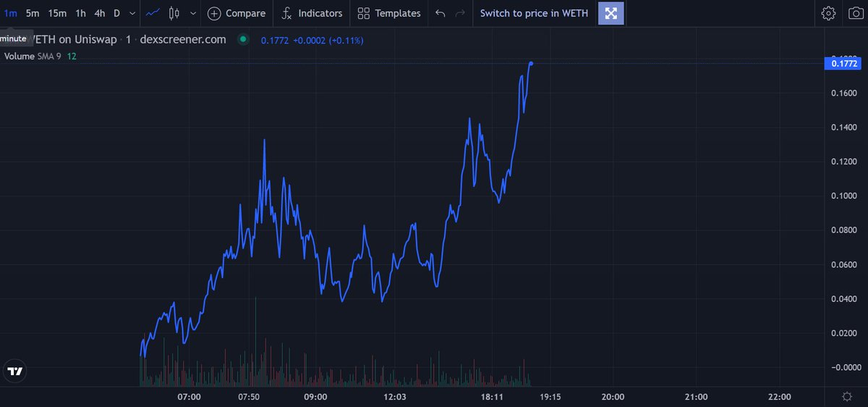Click the 0.1600 price axis label

845,93
